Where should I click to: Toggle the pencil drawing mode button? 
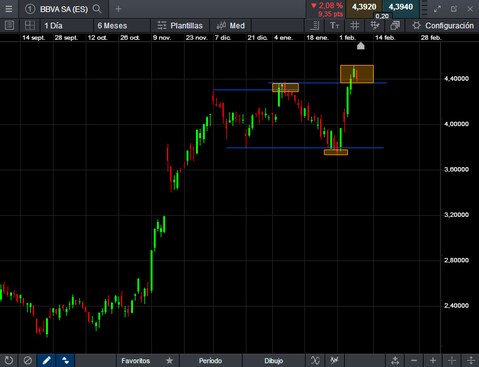[x=46, y=360]
